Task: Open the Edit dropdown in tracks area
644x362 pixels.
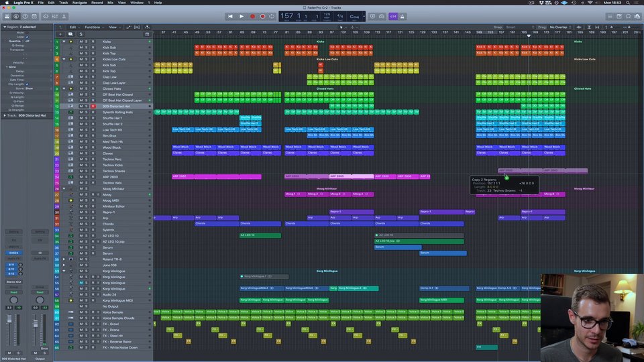Action: [x=74, y=27]
